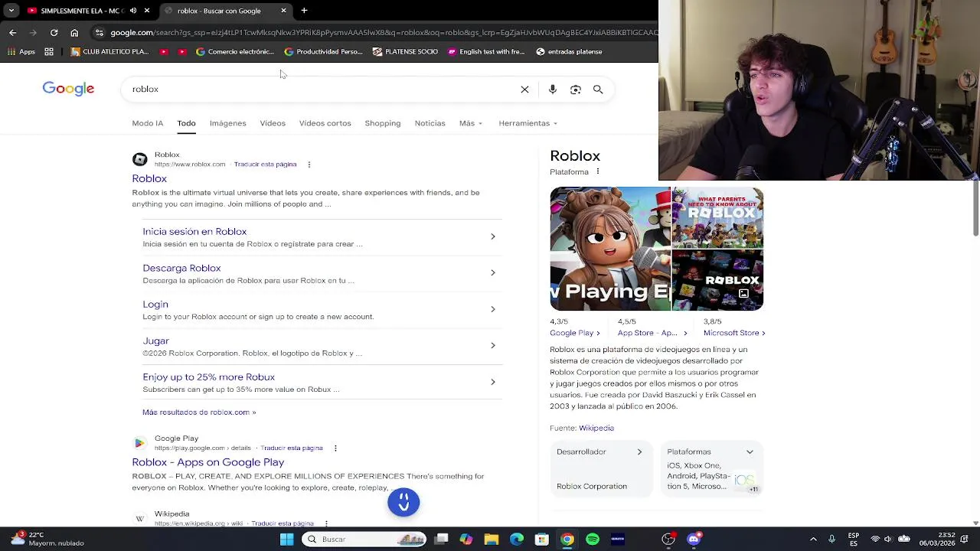980x551 pixels.
Task: Open Microsoft Store rating link
Action: (x=734, y=333)
